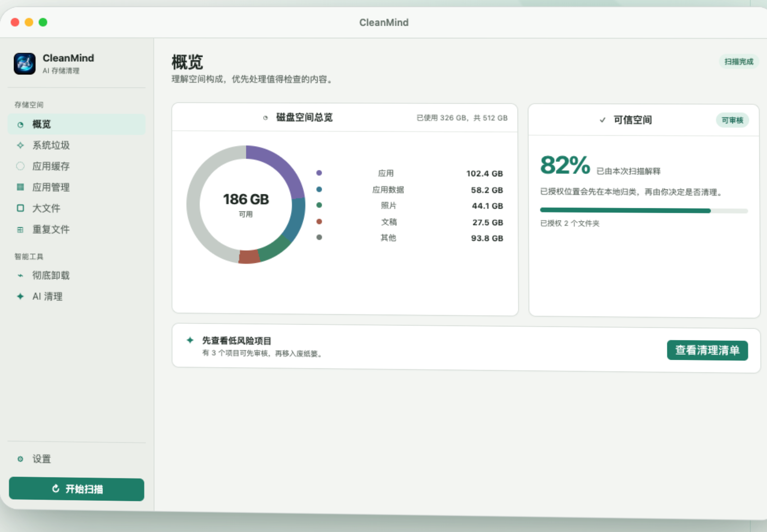Click the green 照片 legend dot

pyautogui.click(x=319, y=205)
